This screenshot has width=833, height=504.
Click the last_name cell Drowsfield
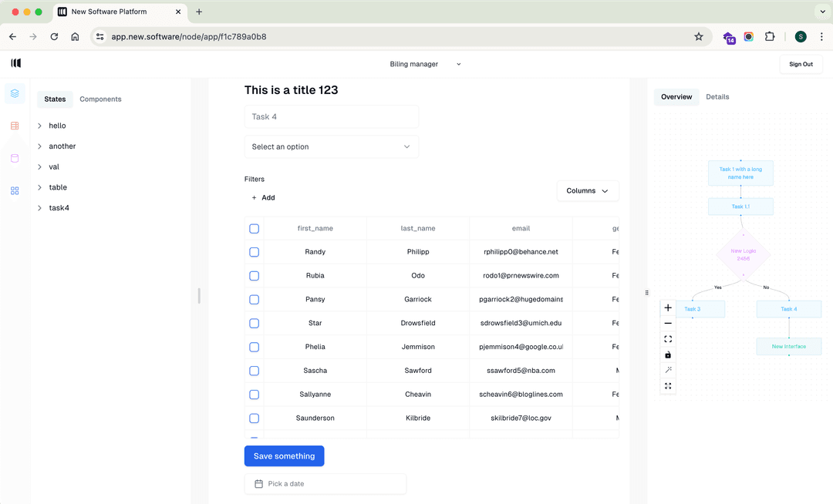pyautogui.click(x=418, y=323)
